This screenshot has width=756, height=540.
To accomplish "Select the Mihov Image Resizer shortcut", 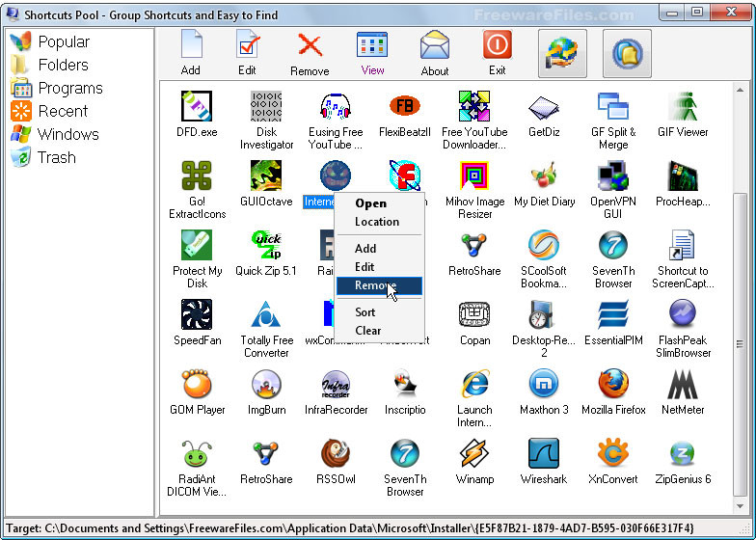I will 474,190.
